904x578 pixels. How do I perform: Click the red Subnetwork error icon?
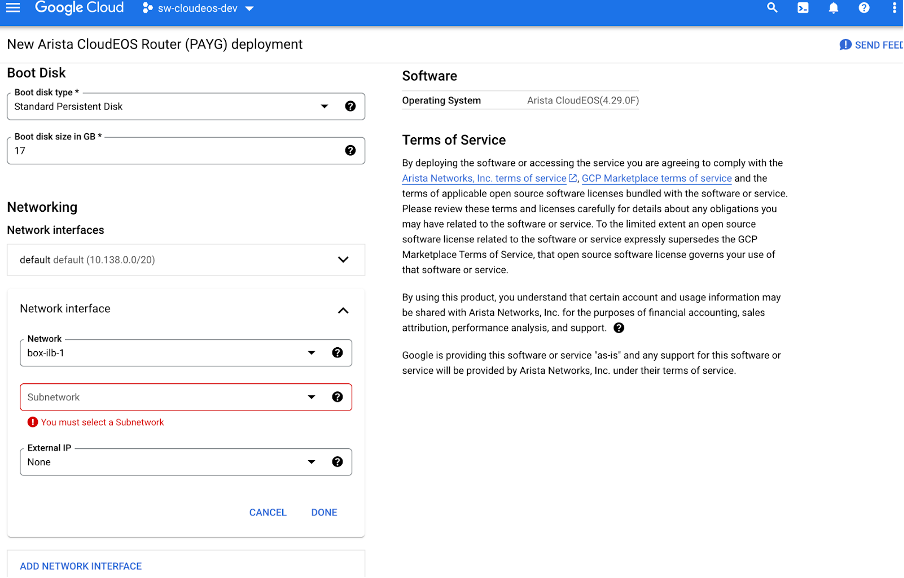tap(33, 422)
